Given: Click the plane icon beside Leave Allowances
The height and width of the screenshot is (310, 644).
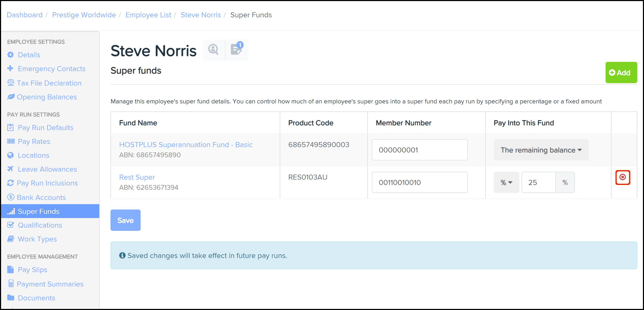Looking at the screenshot, I should (10, 169).
